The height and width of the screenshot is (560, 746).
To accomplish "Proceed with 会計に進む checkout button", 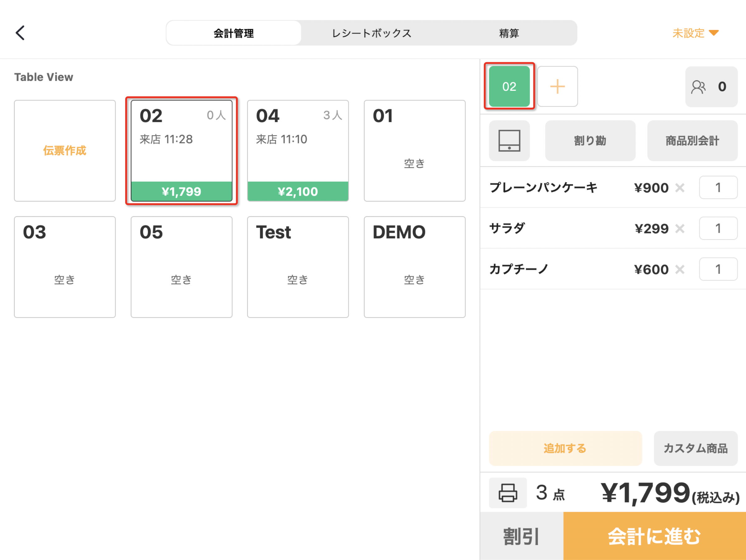I will coord(654,536).
